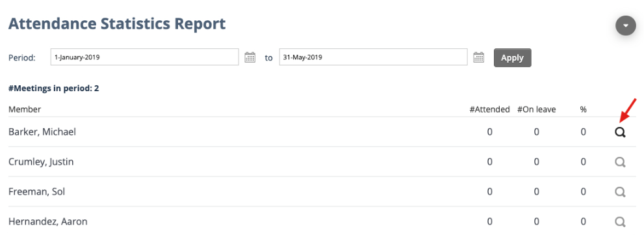Click the #Attended column header

pyautogui.click(x=489, y=109)
